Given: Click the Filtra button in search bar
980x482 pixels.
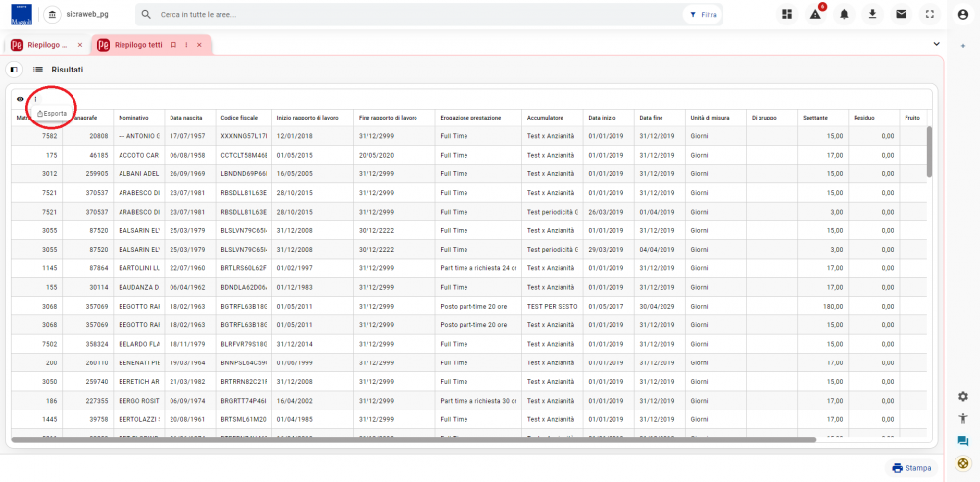Looking at the screenshot, I should (703, 14).
